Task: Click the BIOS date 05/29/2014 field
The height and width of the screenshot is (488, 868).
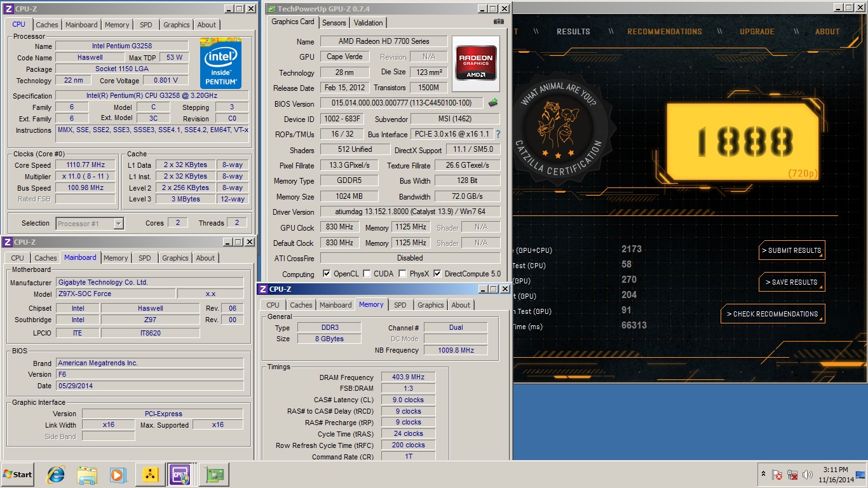Action: click(149, 386)
